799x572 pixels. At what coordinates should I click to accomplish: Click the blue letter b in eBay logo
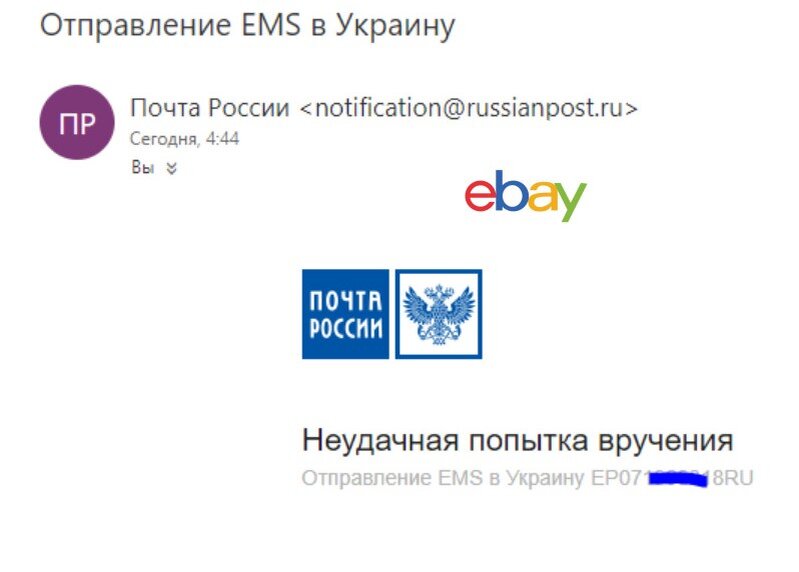click(510, 190)
